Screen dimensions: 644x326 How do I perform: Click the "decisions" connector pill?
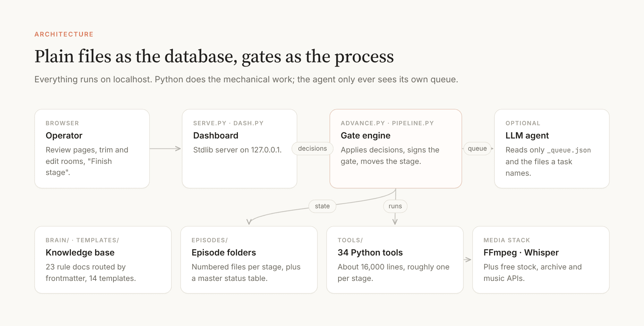coord(312,149)
